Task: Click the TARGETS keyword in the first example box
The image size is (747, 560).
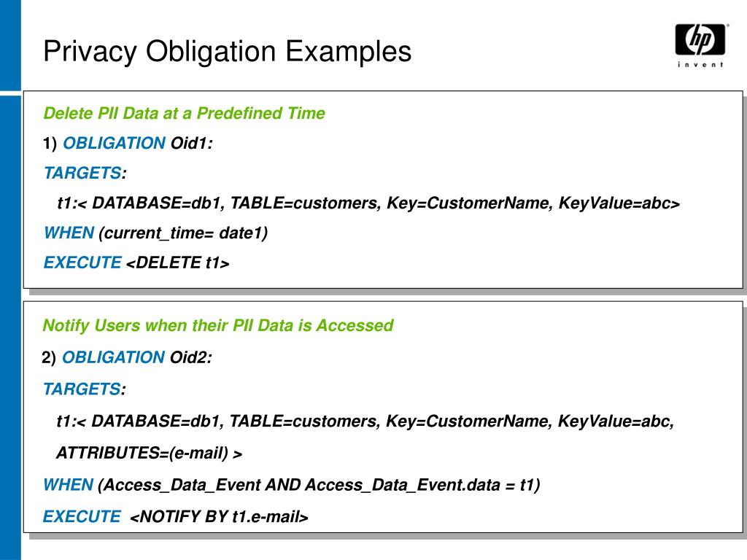Action: 82,173
